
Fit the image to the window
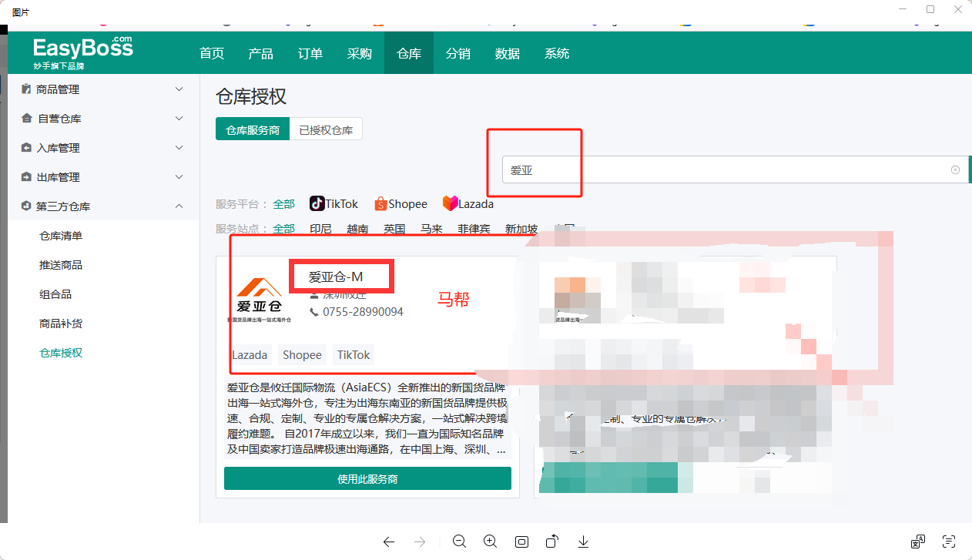(521, 542)
